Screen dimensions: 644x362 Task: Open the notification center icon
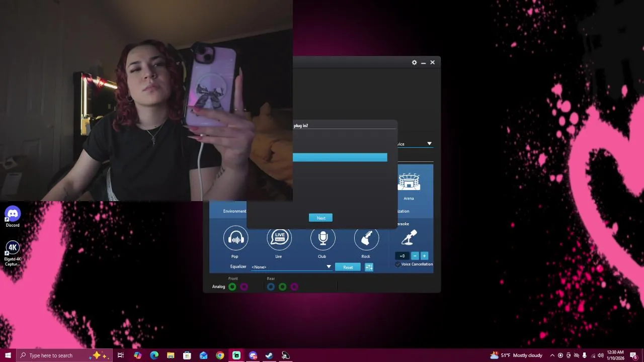click(633, 355)
